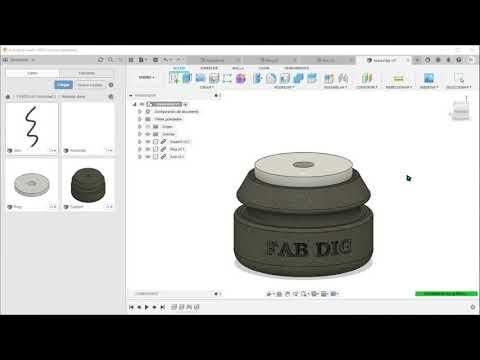Click the blue Cargar upload button
Screen dimensions: 480x360
coord(63,85)
